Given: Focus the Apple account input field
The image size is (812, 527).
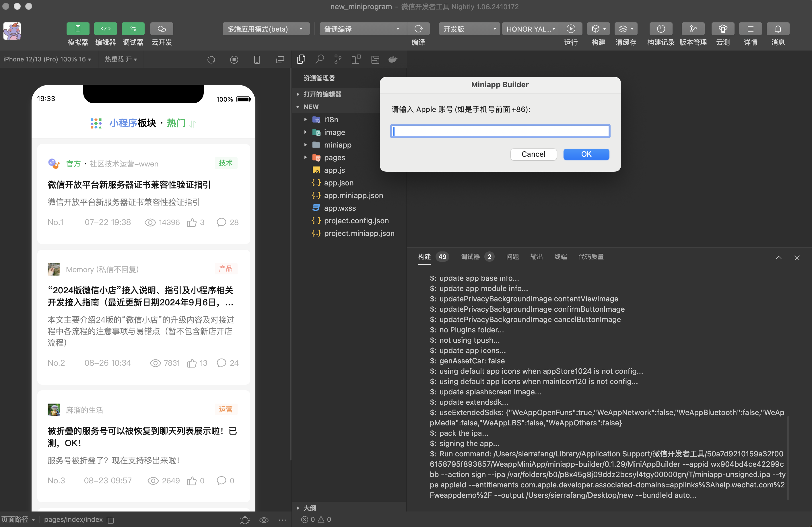Looking at the screenshot, I should [x=500, y=131].
